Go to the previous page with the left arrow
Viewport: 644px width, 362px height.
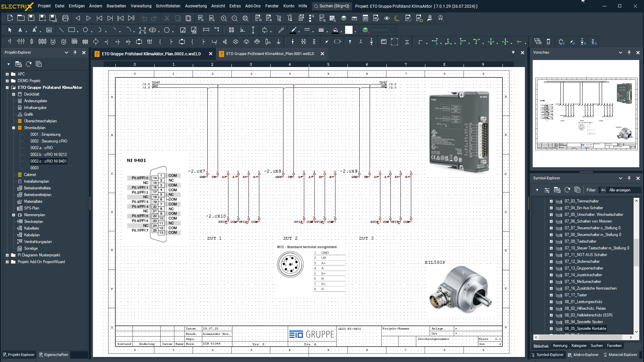pos(78,18)
